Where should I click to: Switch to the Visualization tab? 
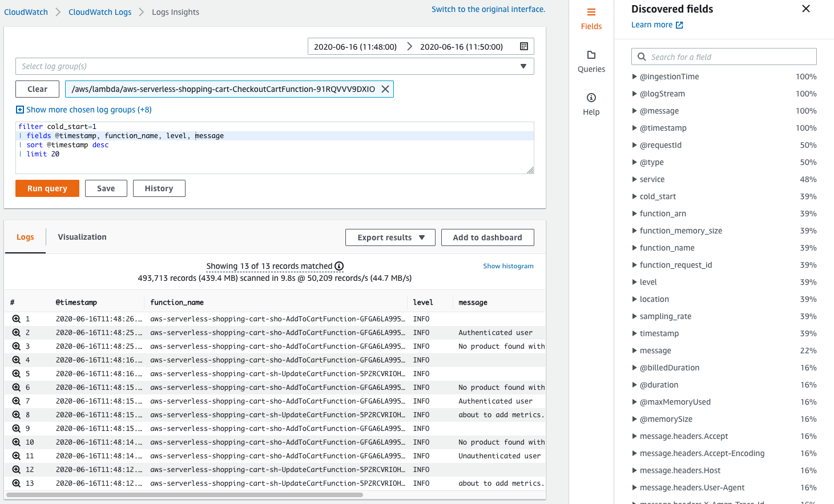point(82,237)
